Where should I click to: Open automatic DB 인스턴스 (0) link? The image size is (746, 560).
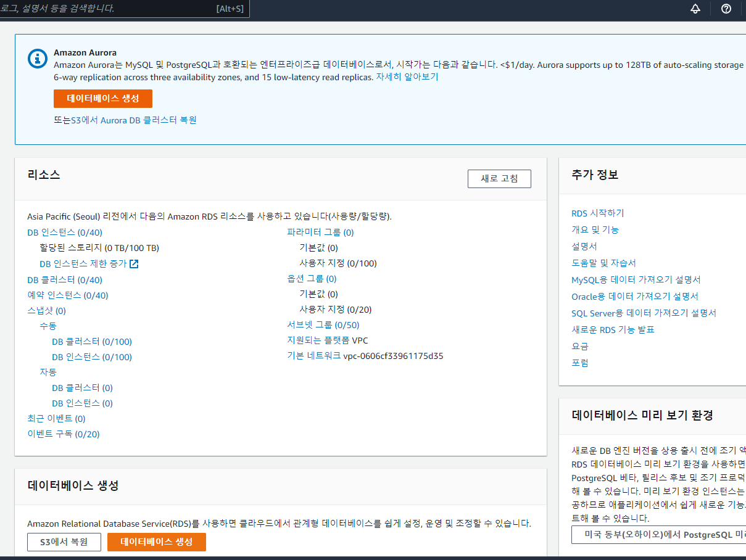pyautogui.click(x=83, y=403)
